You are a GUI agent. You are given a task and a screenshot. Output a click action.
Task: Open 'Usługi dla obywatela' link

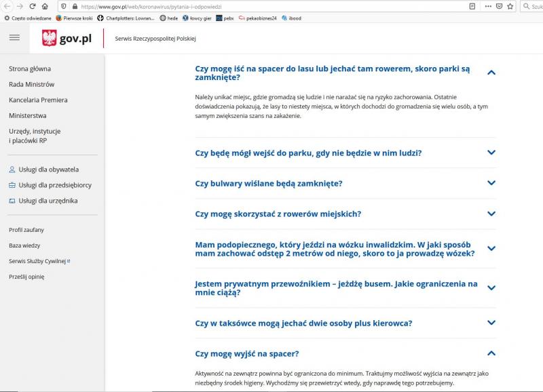tap(48, 169)
